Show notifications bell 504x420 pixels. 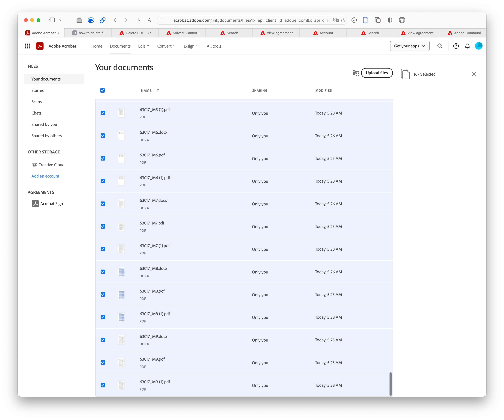point(467,46)
